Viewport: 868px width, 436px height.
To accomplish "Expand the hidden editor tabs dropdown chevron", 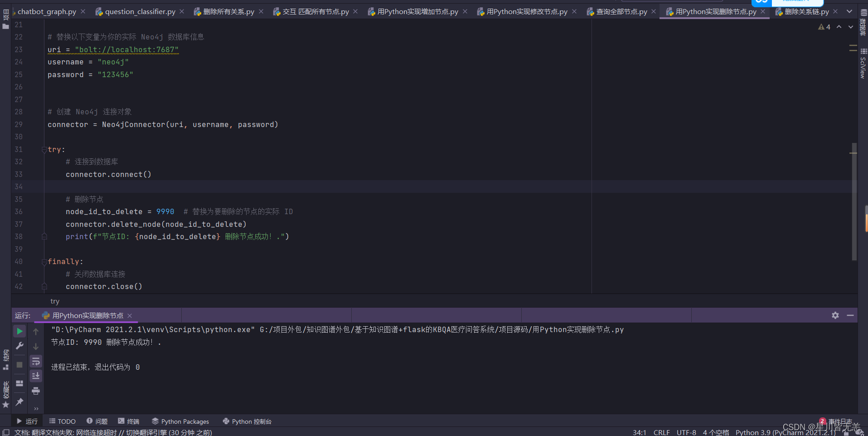I will click(x=849, y=12).
